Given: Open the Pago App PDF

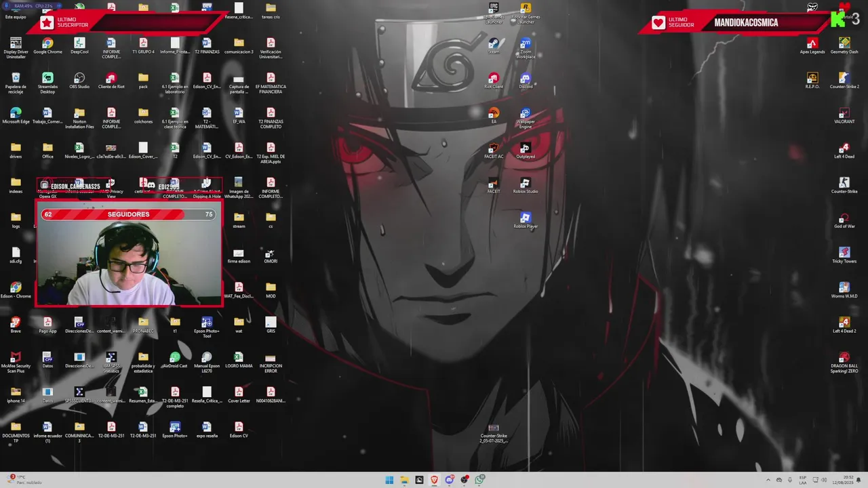Looking at the screenshot, I should point(47,325).
